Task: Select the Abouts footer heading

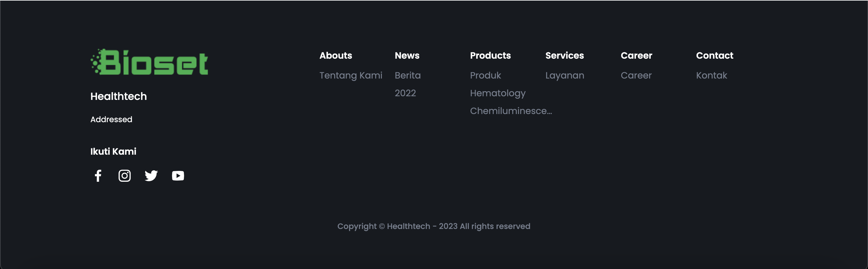Action: click(x=336, y=55)
